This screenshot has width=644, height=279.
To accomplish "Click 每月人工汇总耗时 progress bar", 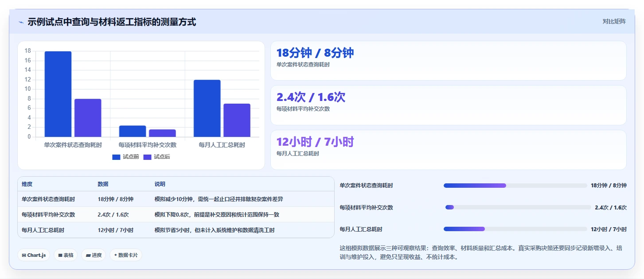I will 515,229.
